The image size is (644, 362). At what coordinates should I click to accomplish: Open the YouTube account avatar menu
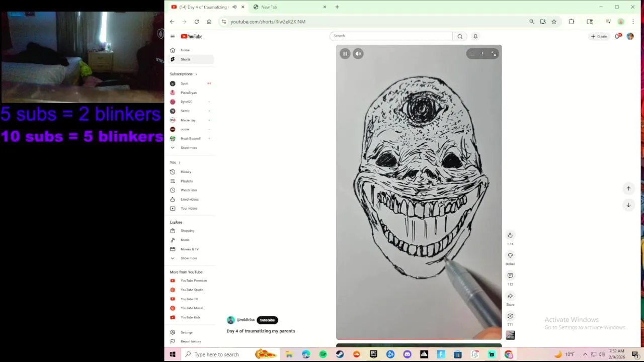pyautogui.click(x=630, y=36)
